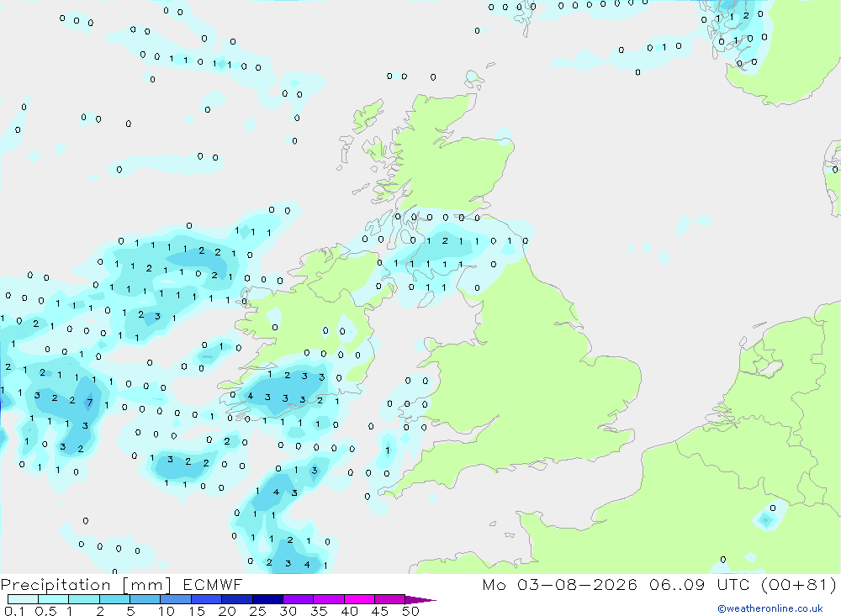Click the 35 to 40 mm legend swatch
Image resolution: width=841 pixels, height=616 pixels.
click(329, 599)
